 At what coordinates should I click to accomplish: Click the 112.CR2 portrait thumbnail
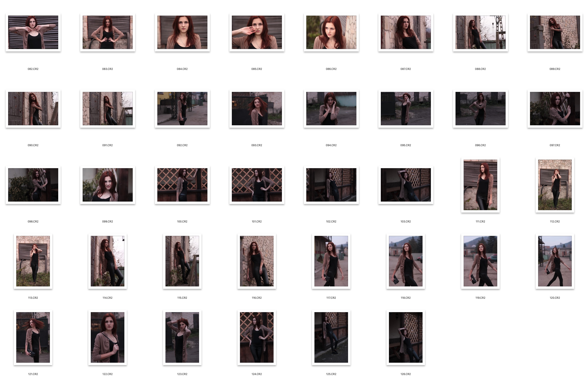point(555,185)
